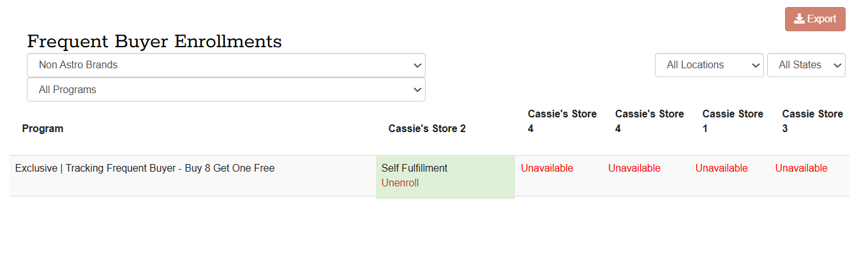Click the Self Fulfillment enrollment text
This screenshot has height=268, width=868.
point(414,168)
